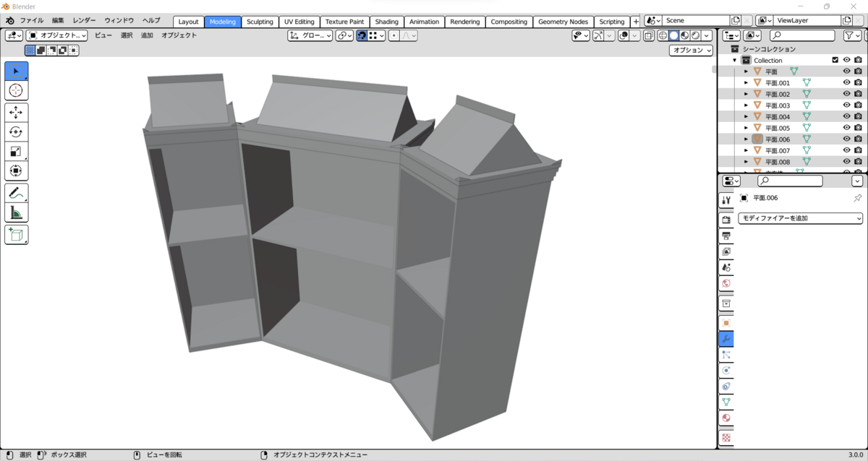
Task: Open the ファイル menu
Action: pyautogui.click(x=31, y=21)
